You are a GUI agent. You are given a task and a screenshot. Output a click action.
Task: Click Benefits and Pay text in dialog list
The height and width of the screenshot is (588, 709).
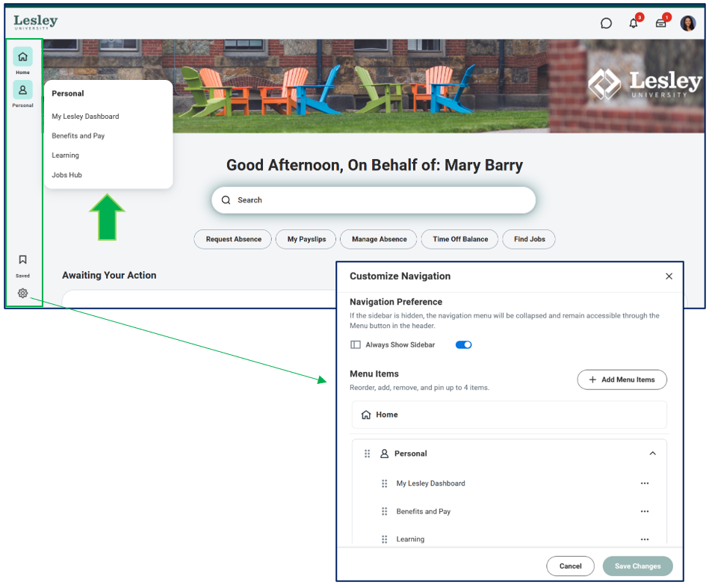[x=423, y=512]
